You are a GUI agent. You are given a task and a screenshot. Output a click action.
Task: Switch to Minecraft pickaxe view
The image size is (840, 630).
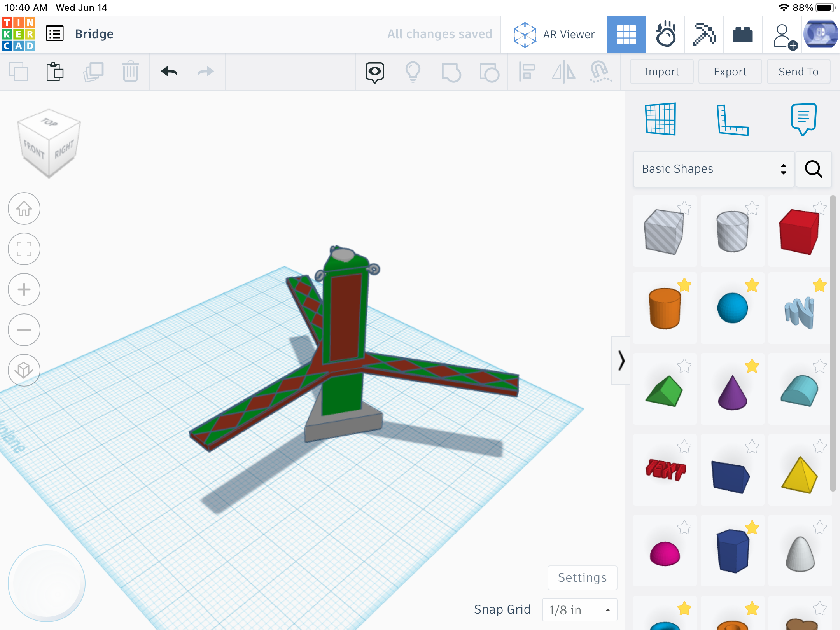(x=704, y=34)
